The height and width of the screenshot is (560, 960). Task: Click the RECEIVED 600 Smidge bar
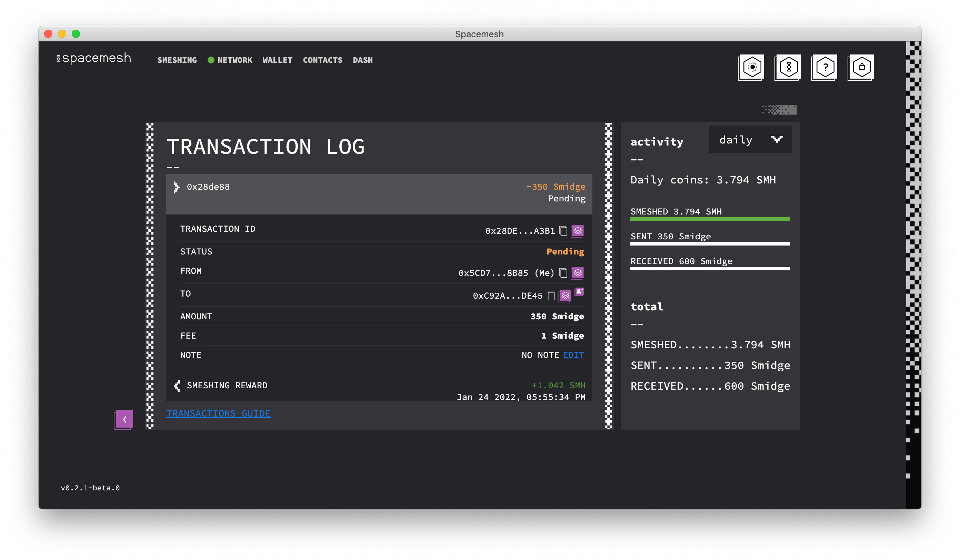pyautogui.click(x=710, y=269)
